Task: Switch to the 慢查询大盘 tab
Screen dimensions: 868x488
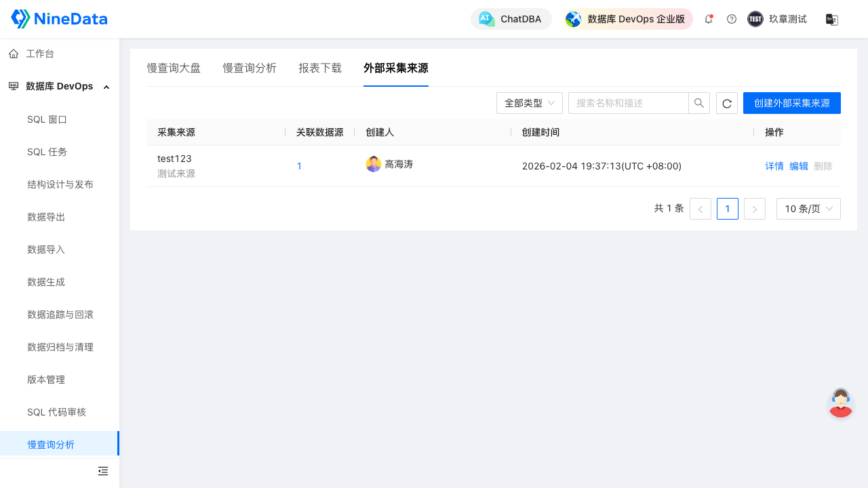Action: 174,68
